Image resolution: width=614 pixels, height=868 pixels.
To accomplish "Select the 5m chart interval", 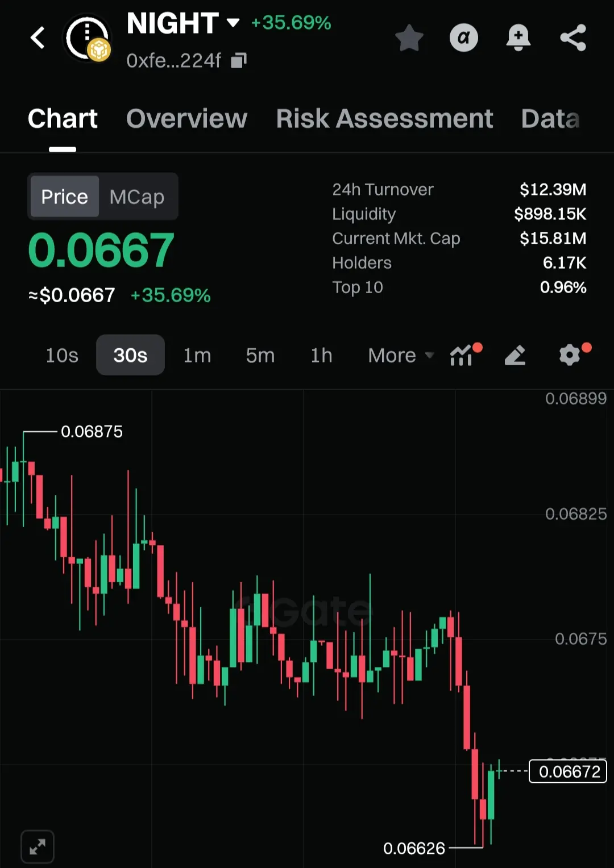I will [260, 355].
